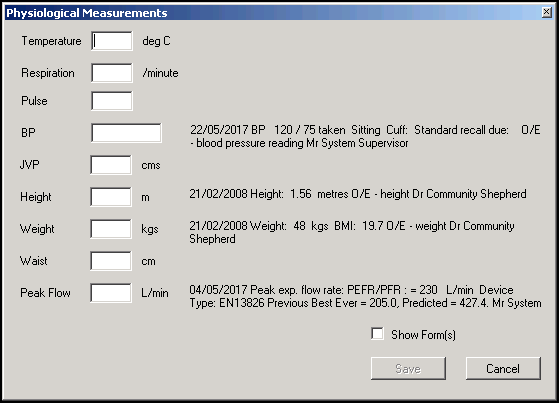This screenshot has width=559, height=403.
Task: Focus the Weight kgs field
Action: point(111,229)
